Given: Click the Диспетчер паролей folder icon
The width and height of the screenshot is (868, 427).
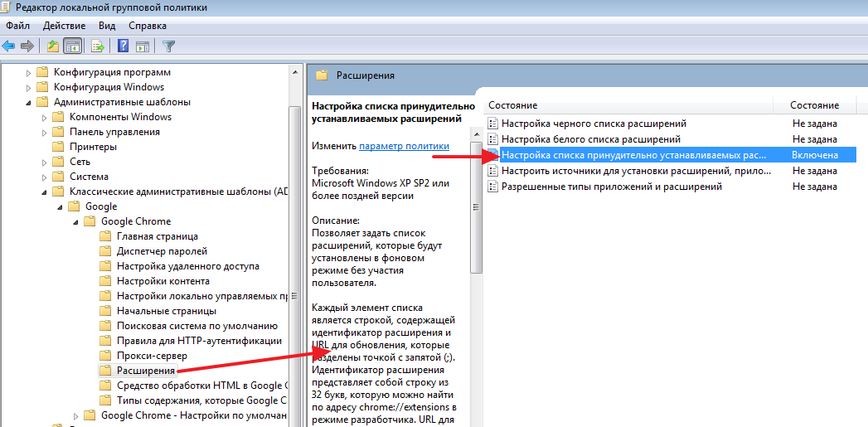Looking at the screenshot, I should click(x=105, y=251).
